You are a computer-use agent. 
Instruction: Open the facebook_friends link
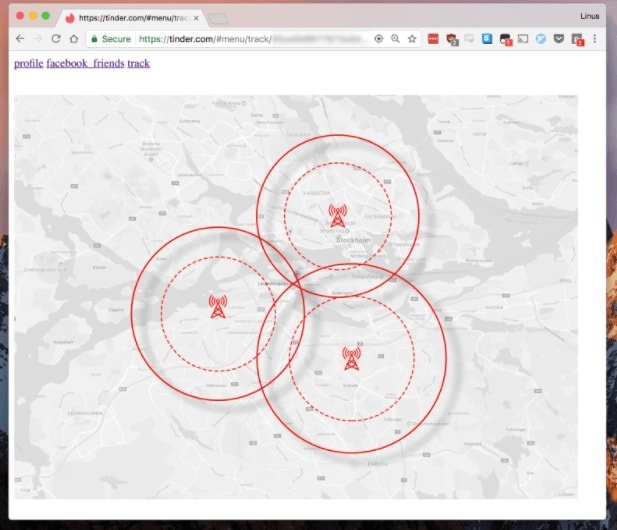click(85, 64)
